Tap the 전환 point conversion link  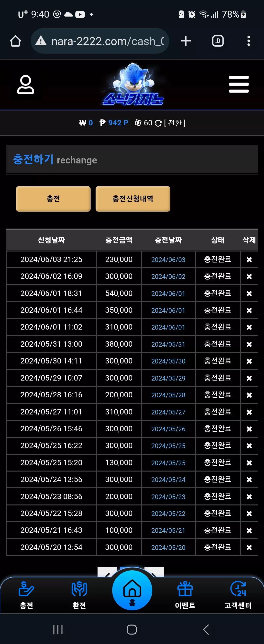tap(175, 123)
